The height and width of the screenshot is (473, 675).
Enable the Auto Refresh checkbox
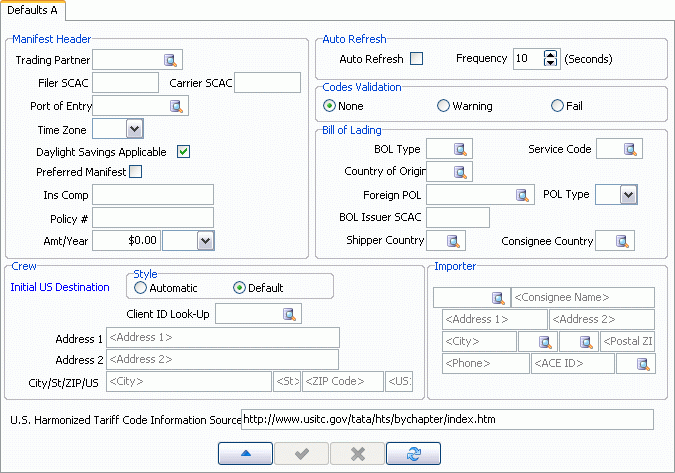(417, 59)
